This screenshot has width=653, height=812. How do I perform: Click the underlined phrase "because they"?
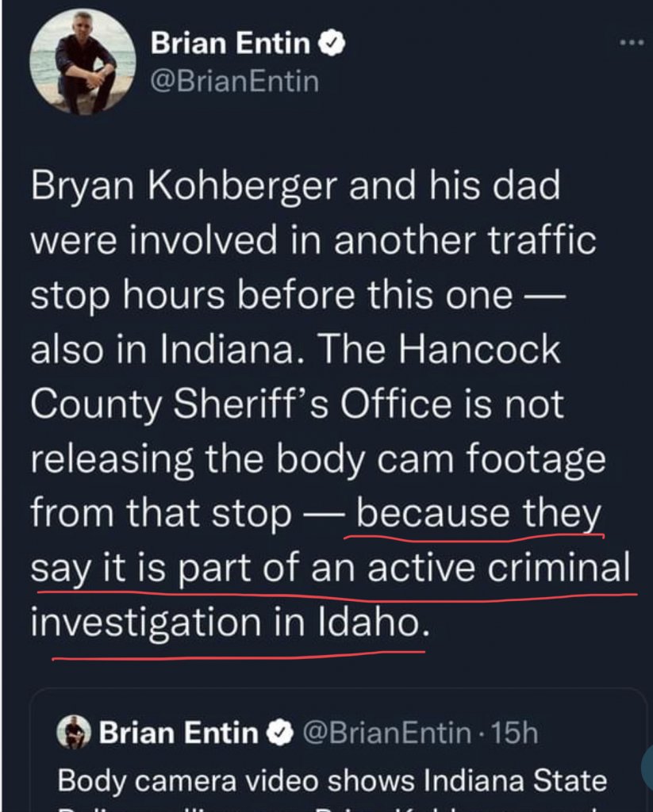(x=478, y=515)
